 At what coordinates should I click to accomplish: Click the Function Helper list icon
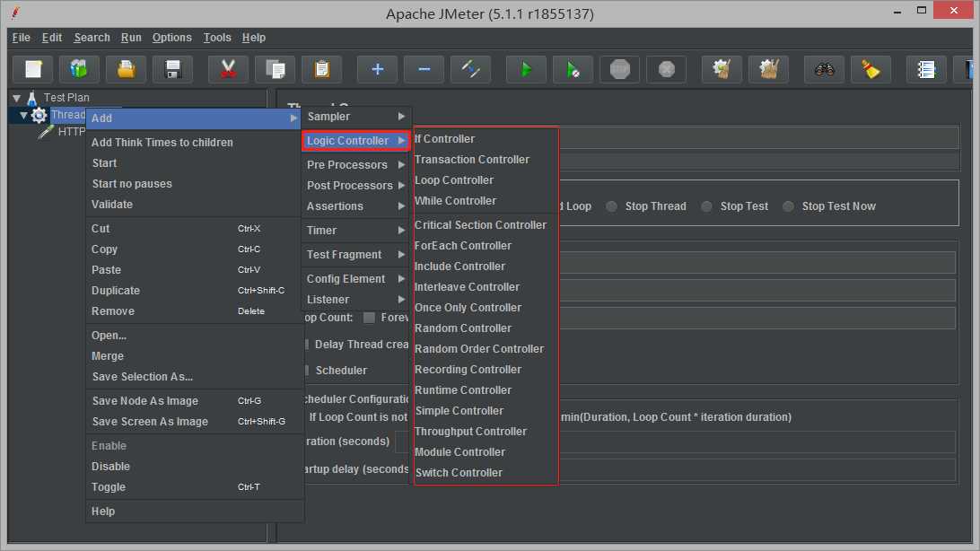point(925,69)
